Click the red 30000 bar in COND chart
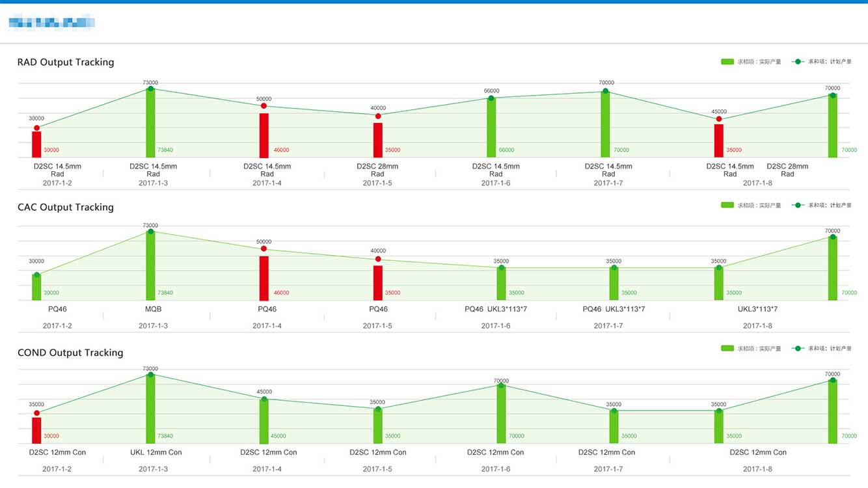The height and width of the screenshot is (488, 868). tap(36, 430)
